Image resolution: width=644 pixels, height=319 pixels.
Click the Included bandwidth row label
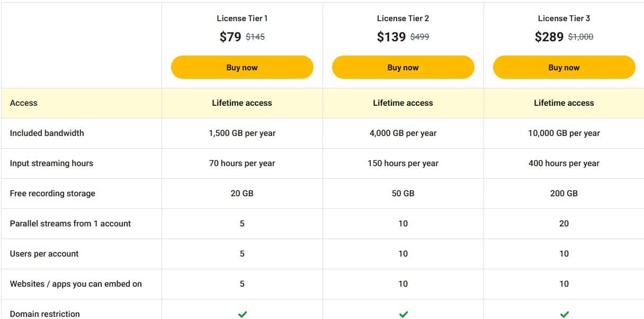[x=47, y=133]
